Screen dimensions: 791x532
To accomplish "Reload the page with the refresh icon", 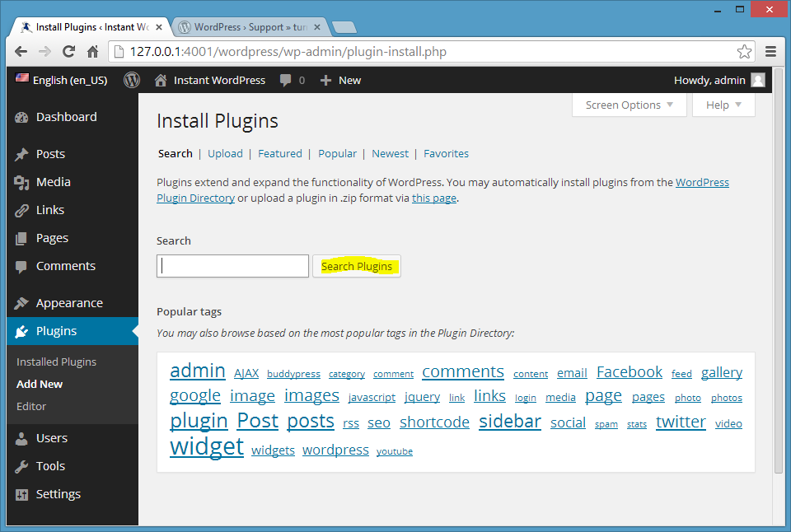I will point(69,52).
